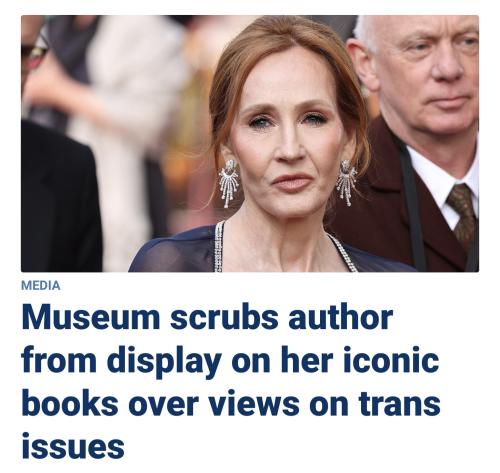Click the woman's navy dress strap in photo
This screenshot has width=500, height=473.
pos(218,247)
